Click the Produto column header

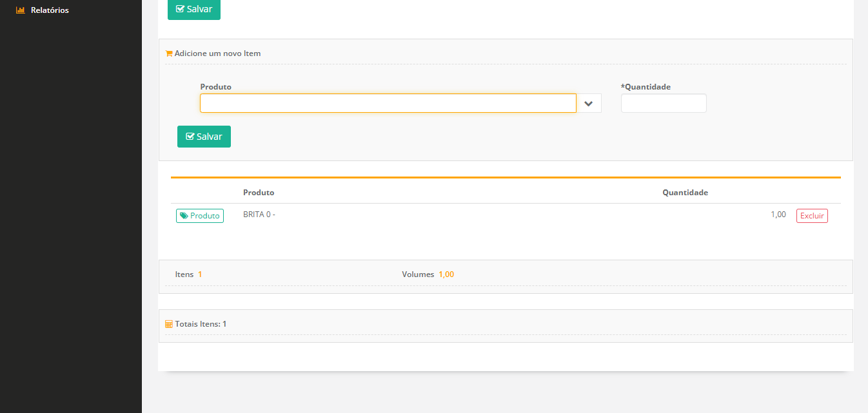click(x=258, y=193)
